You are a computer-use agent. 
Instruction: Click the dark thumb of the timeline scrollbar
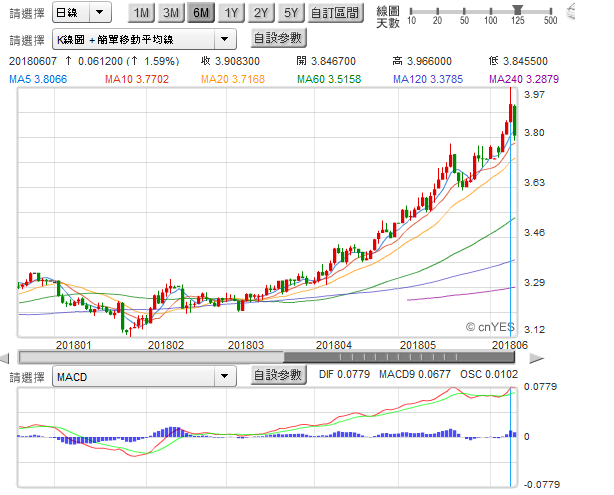click(x=399, y=357)
